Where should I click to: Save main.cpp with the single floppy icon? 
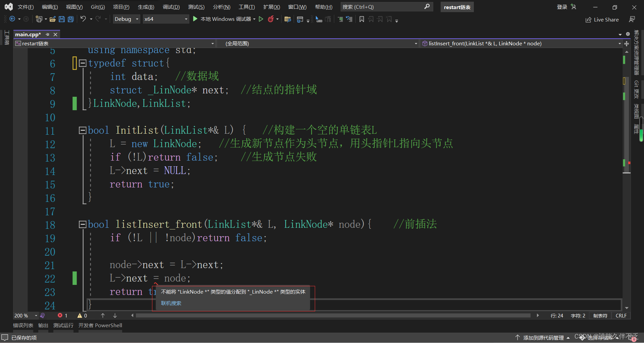pyautogui.click(x=62, y=19)
